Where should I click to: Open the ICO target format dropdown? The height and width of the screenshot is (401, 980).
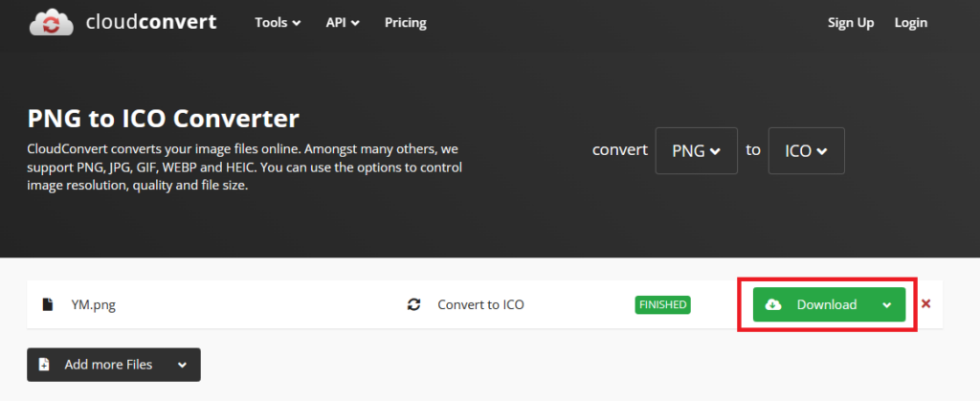(x=806, y=151)
